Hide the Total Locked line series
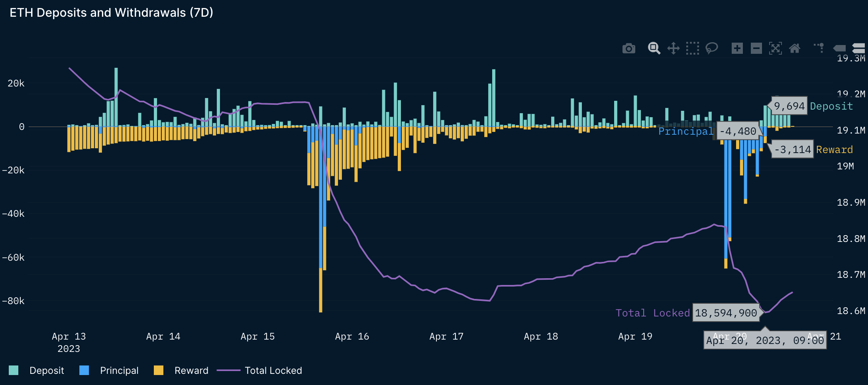The width and height of the screenshot is (868, 385). tap(273, 371)
